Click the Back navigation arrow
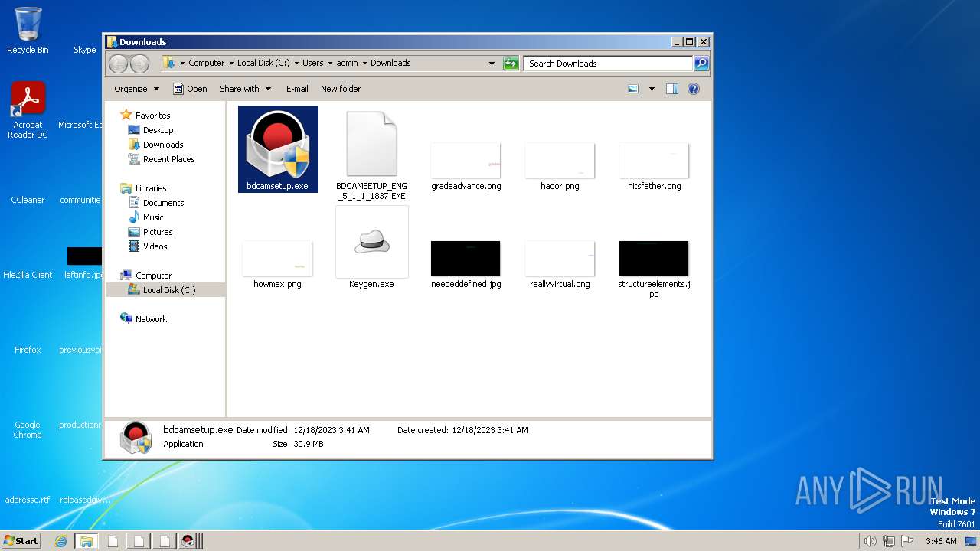This screenshot has width=980, height=551. [x=118, y=64]
